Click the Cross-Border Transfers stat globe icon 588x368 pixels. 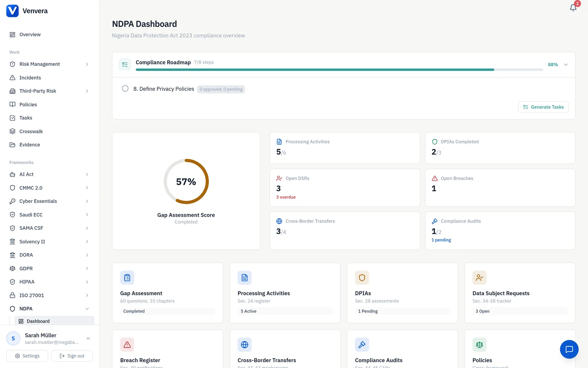pos(279,221)
